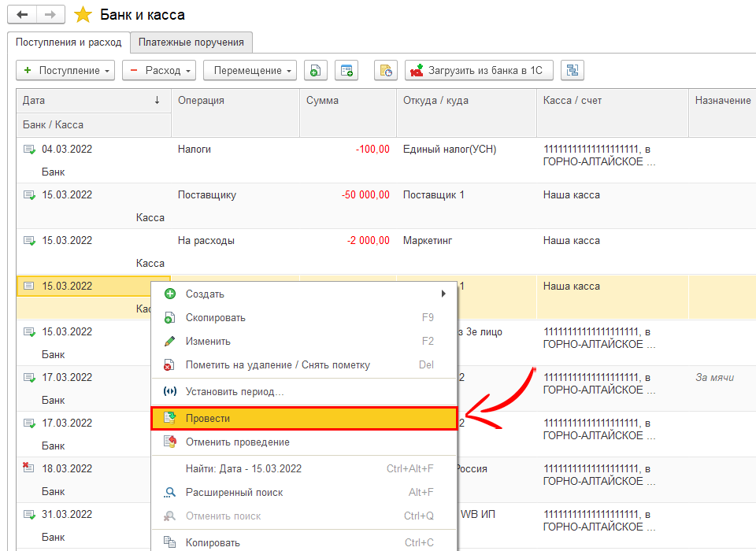Image resolution: width=756 pixels, height=551 pixels.
Task: Open the Поступление dropdown
Action: (x=65, y=71)
